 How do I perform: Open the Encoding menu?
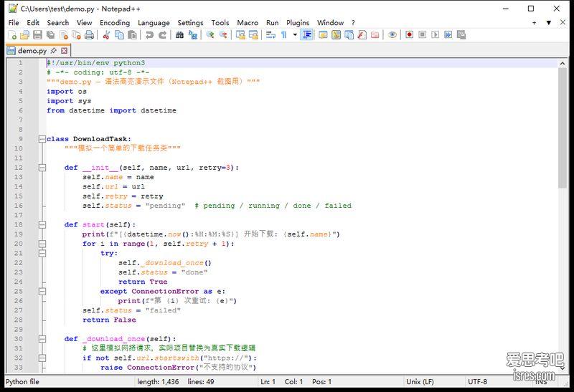115,23
